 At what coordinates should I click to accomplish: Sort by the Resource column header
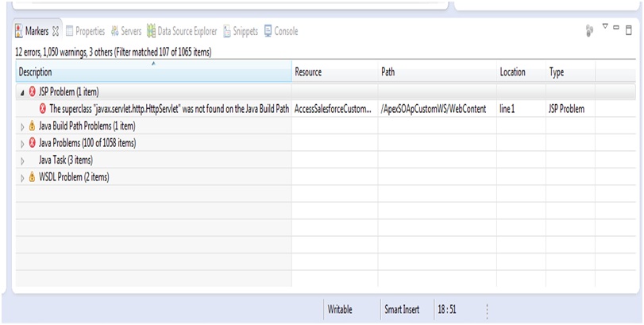[335, 72]
